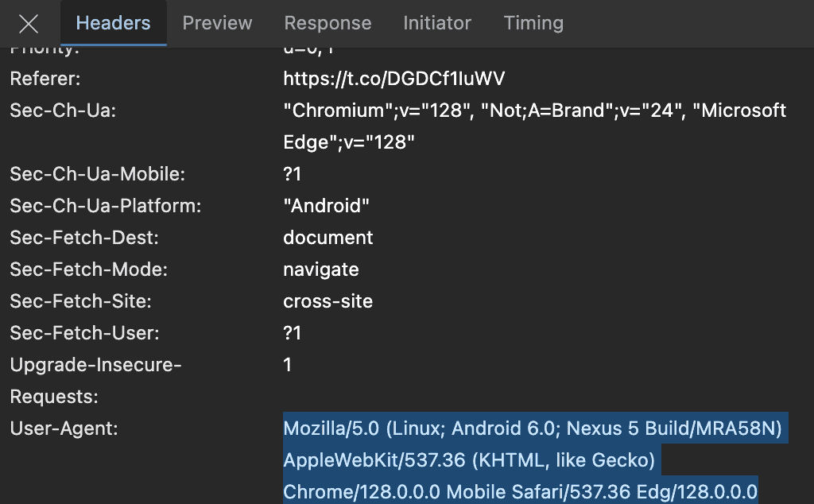Select the document value
This screenshot has width=814, height=504.
coord(328,238)
